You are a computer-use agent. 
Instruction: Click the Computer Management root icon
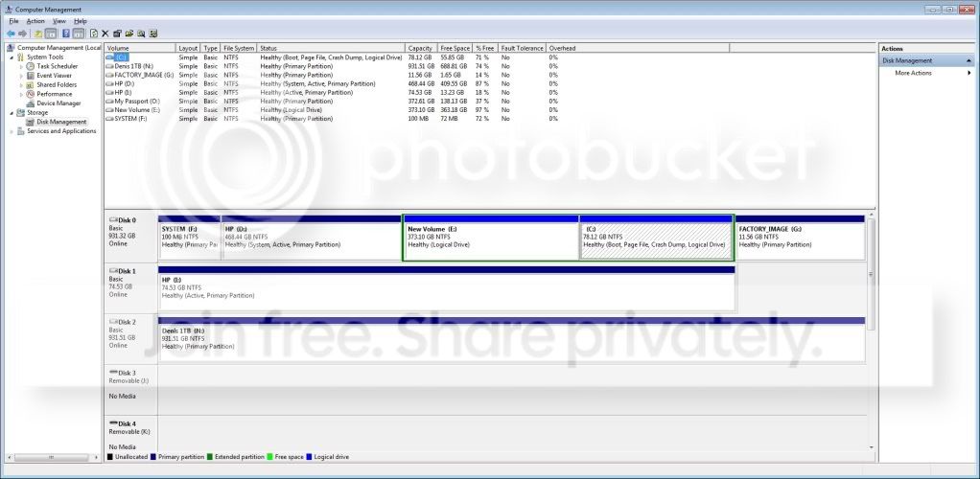pos(11,48)
